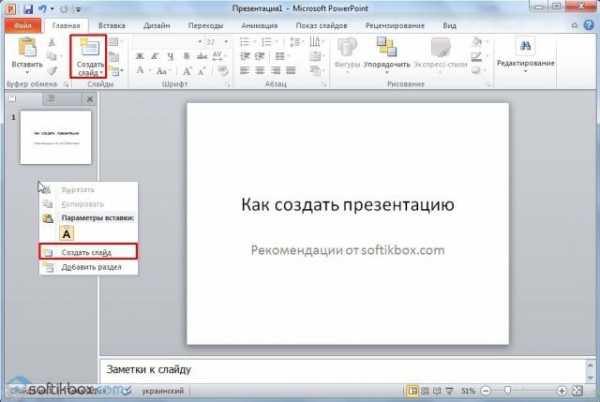
Task: Open Paste (Вставить) dropdown arrow
Action: coord(27,73)
